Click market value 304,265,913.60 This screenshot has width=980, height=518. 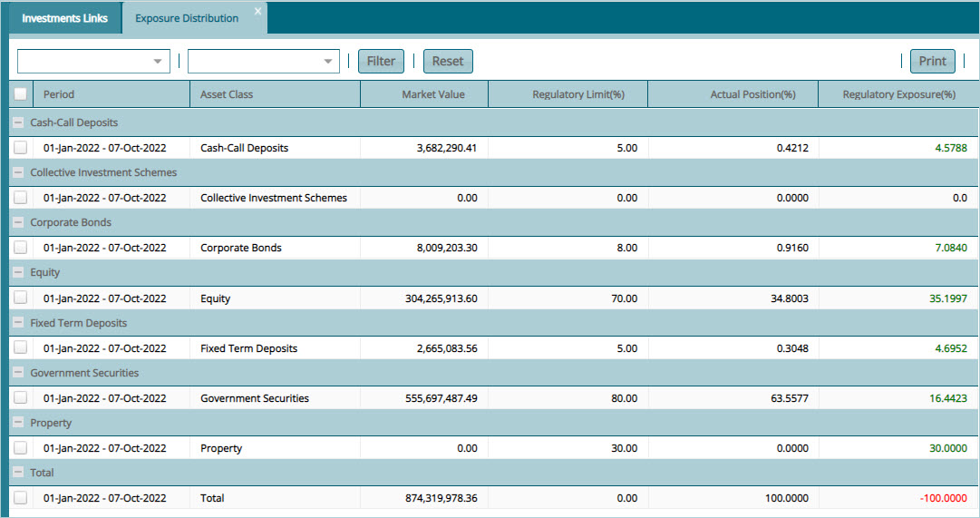(x=441, y=298)
